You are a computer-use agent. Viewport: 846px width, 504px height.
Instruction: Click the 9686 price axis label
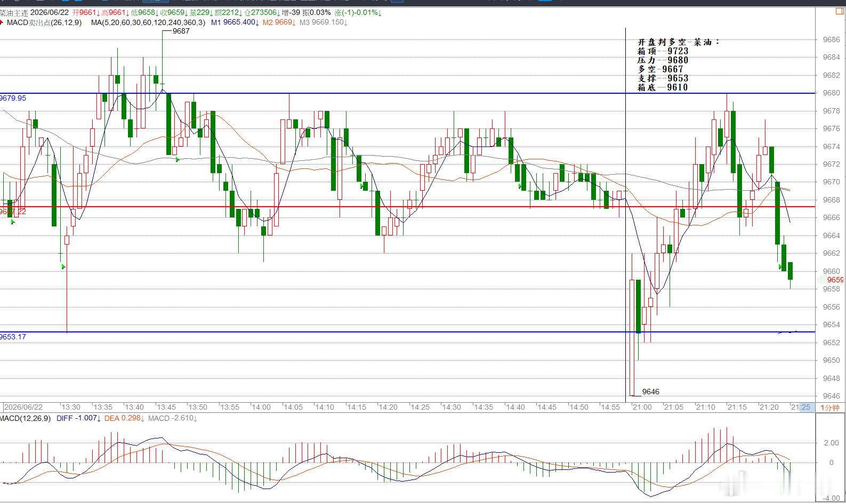tap(831, 39)
